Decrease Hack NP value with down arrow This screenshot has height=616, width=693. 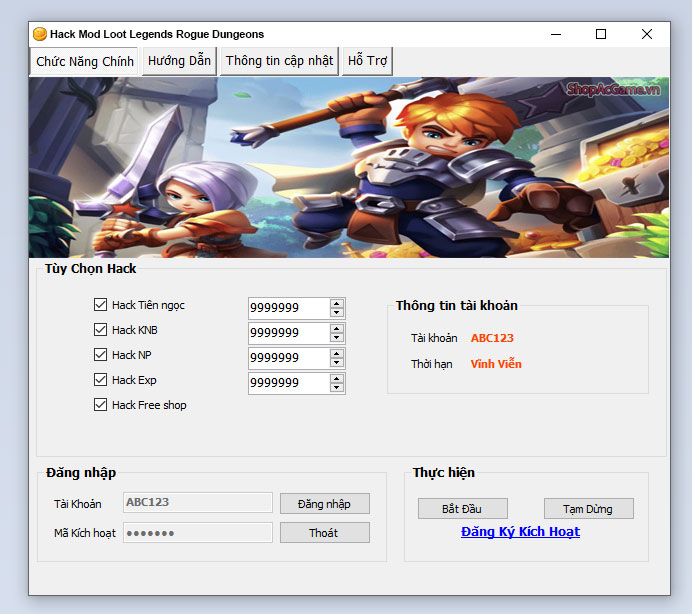pos(337,362)
